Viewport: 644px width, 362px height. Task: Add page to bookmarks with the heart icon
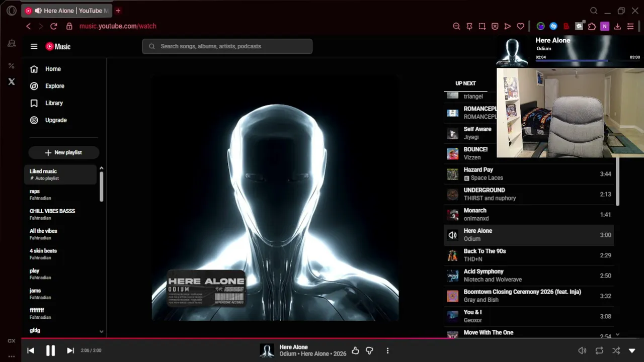click(521, 26)
